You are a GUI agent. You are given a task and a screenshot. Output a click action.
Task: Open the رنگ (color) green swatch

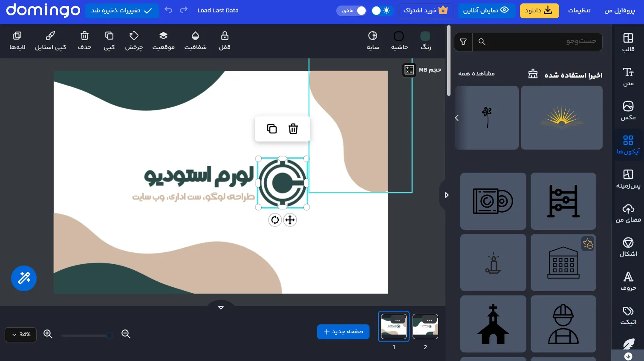pyautogui.click(x=425, y=36)
